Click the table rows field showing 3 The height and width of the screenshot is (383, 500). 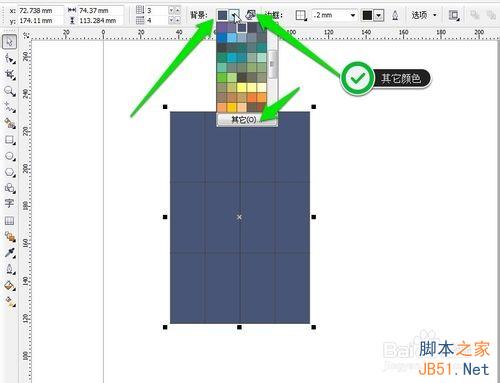pos(157,10)
